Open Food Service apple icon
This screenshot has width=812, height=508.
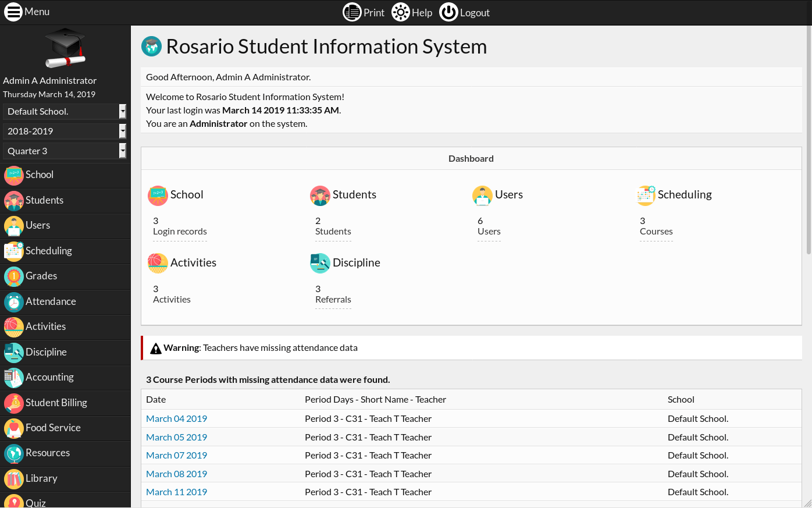pos(14,428)
